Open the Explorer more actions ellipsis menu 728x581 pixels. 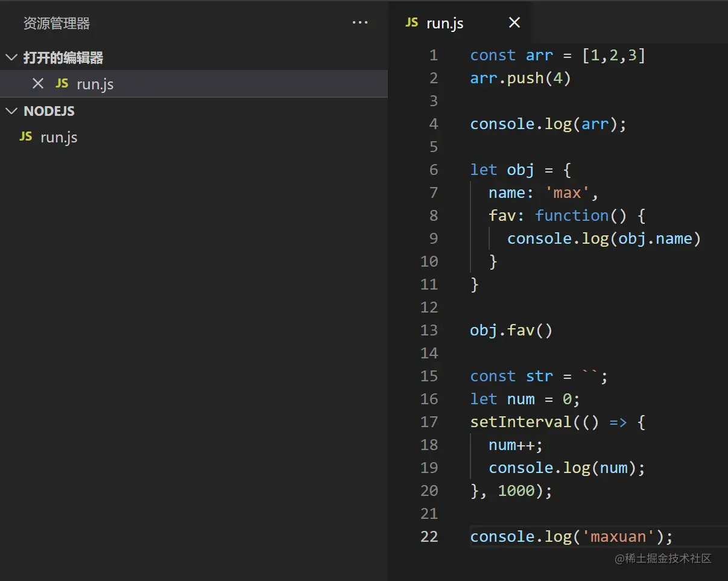click(x=360, y=23)
